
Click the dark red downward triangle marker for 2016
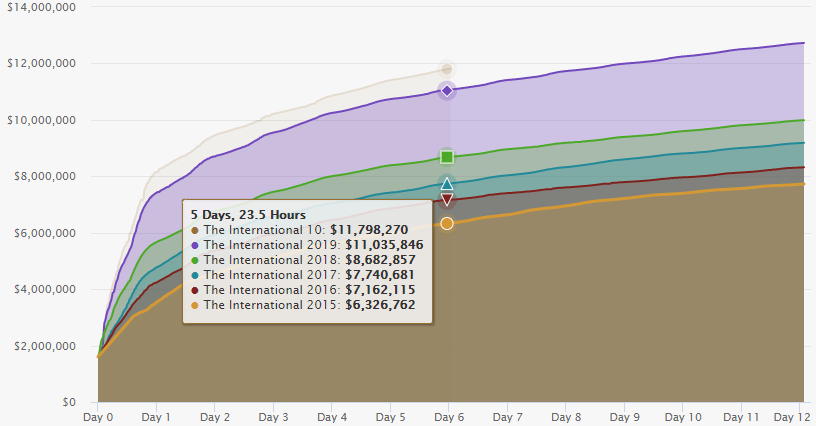pyautogui.click(x=447, y=200)
